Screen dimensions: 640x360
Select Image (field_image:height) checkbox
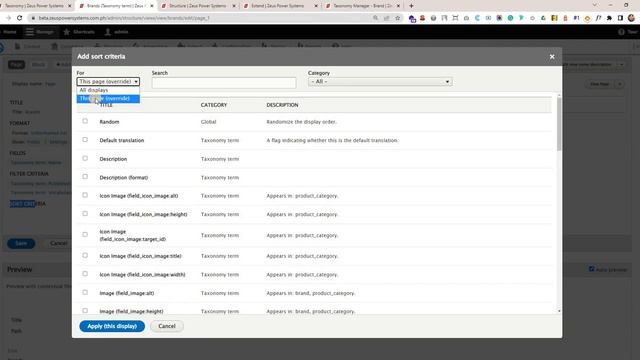(85, 311)
